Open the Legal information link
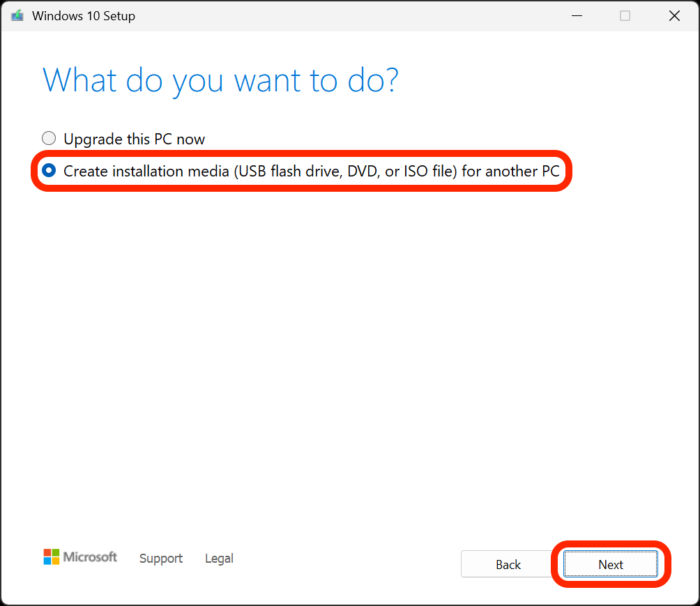The height and width of the screenshot is (606, 700). click(x=219, y=559)
